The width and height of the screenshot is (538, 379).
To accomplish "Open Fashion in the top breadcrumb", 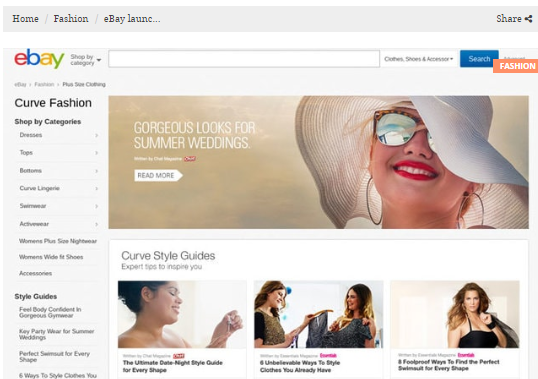I will [x=71, y=19].
